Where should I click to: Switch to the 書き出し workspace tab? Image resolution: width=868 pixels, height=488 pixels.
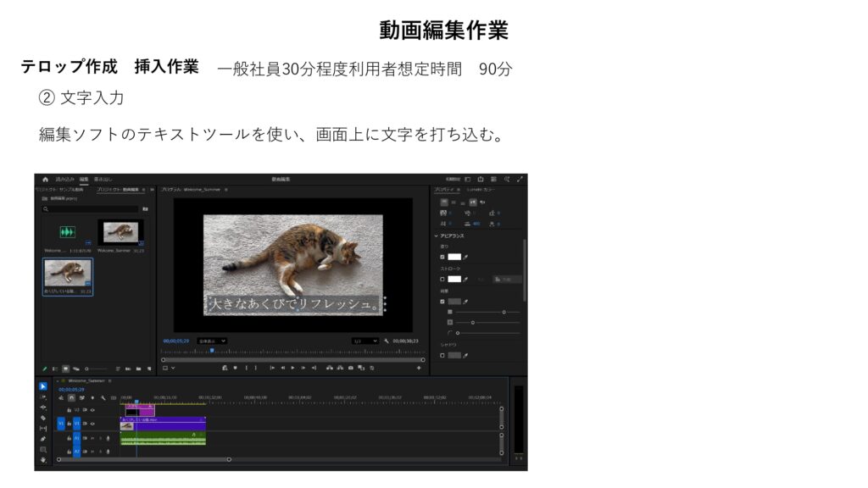click(102, 180)
